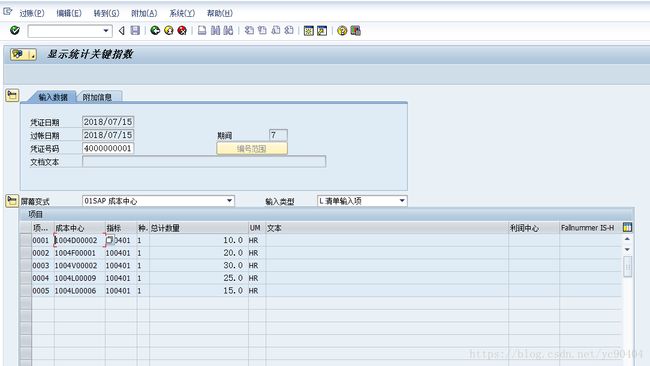Open the 过账(P) menu

pyautogui.click(x=32, y=13)
